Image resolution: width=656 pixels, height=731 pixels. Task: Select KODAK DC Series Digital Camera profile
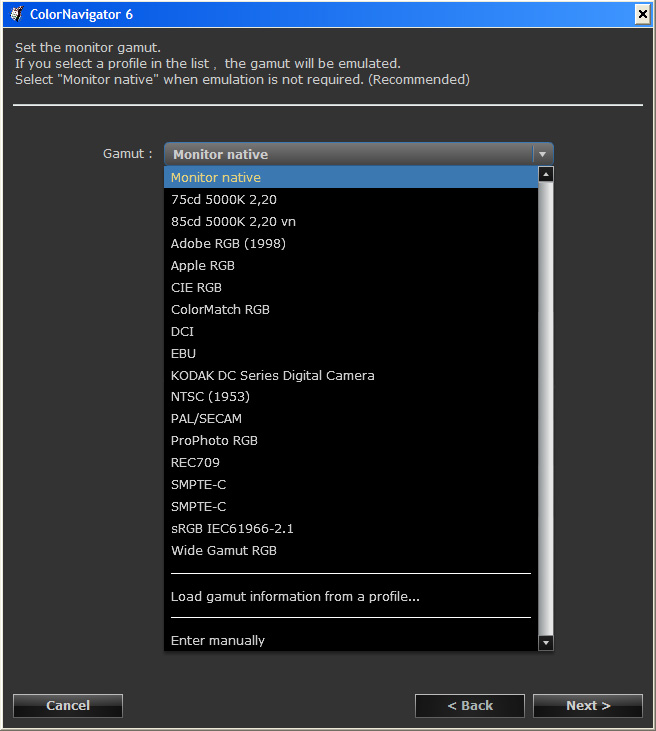[272, 376]
